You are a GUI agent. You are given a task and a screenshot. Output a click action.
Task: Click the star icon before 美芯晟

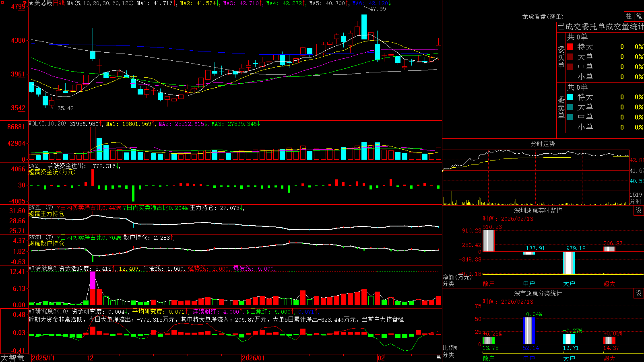(x=31, y=3)
